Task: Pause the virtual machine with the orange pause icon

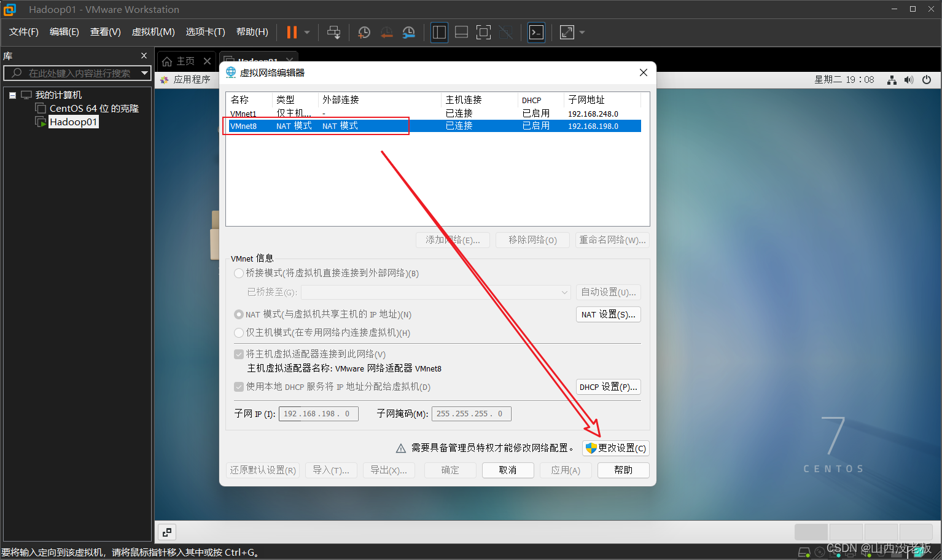Action: point(292,32)
